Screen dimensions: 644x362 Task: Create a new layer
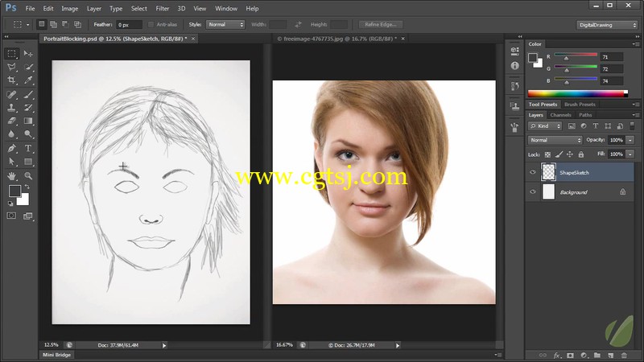point(611,356)
